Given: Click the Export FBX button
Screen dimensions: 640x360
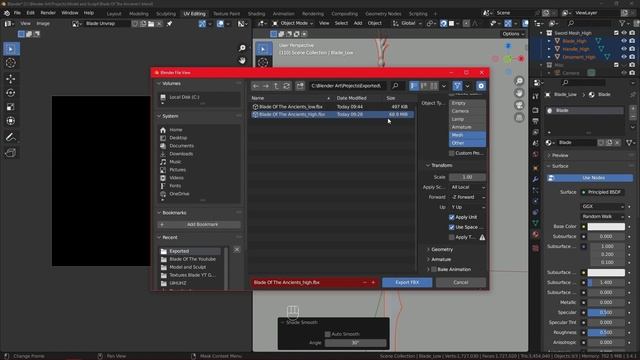Looking at the screenshot, I should tap(407, 282).
